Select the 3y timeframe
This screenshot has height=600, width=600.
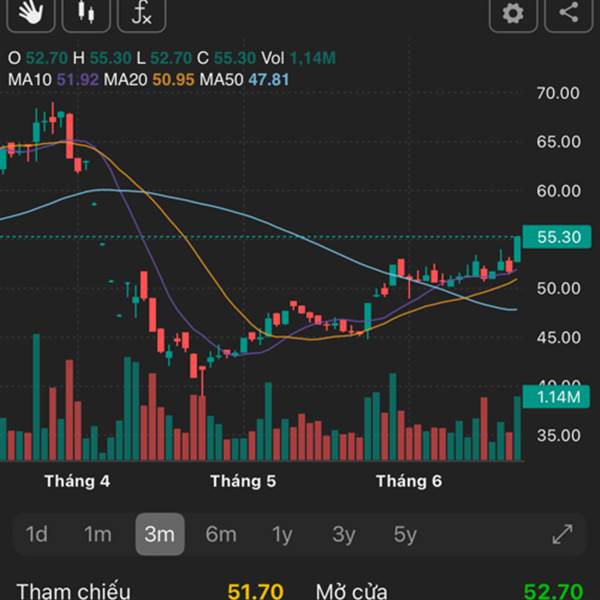[344, 535]
